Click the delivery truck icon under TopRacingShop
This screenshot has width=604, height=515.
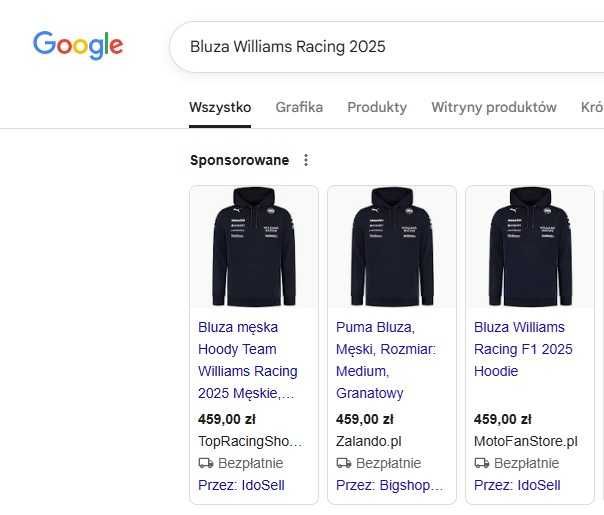point(206,463)
